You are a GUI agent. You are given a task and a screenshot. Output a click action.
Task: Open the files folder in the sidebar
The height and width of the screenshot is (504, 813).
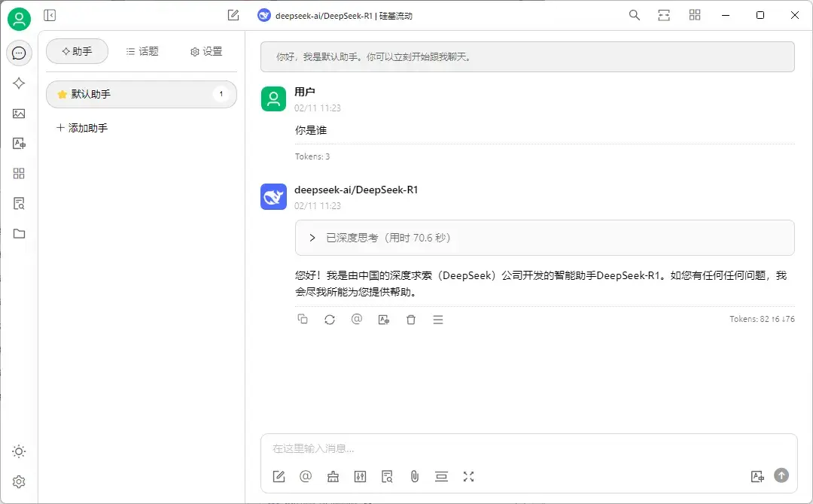point(19,234)
